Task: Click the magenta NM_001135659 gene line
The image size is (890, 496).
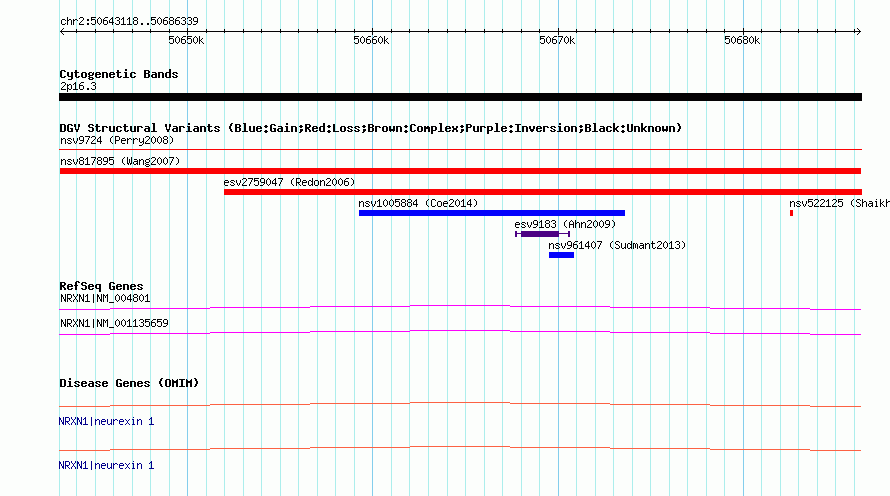Action: point(460,333)
